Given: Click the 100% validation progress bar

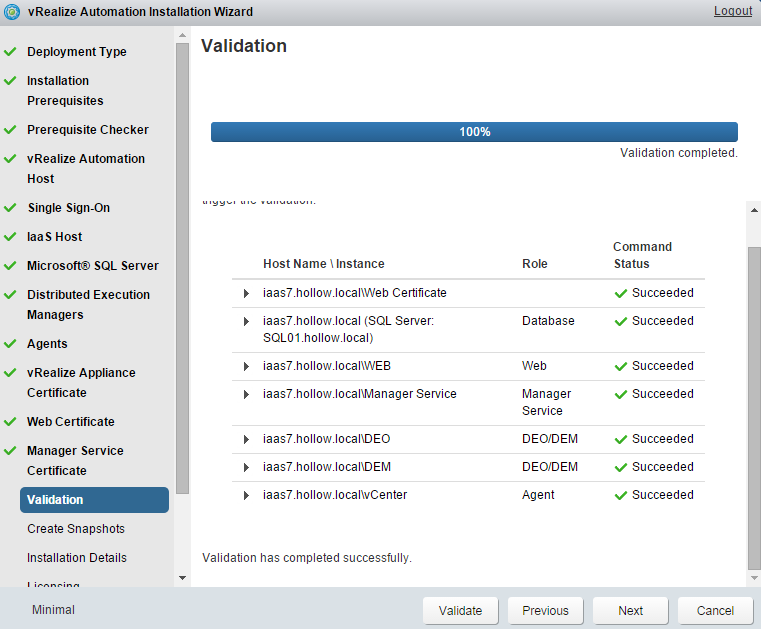Looking at the screenshot, I should point(474,132).
